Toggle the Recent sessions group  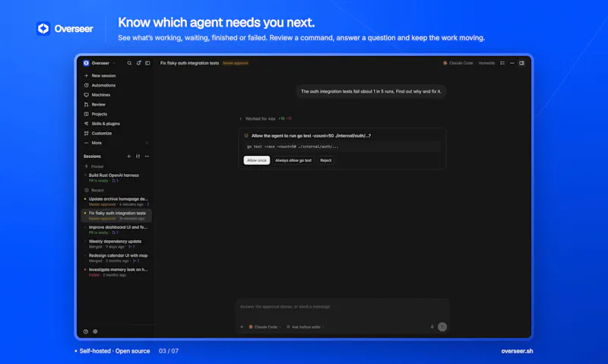coord(93,190)
